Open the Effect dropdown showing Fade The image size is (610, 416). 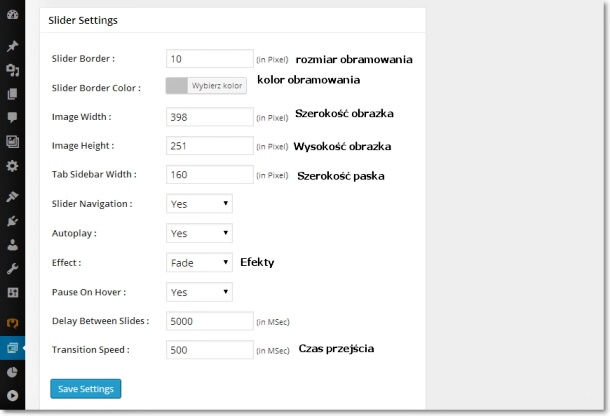point(199,263)
